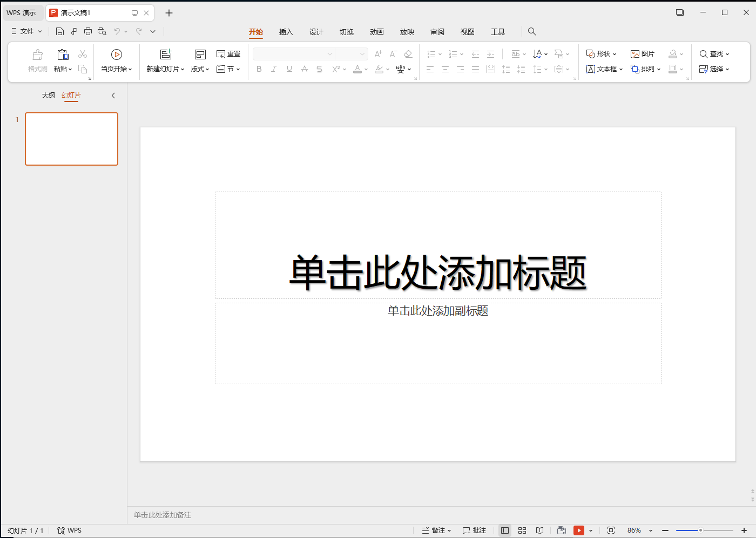Toggle the normal view button in status bar
The height and width of the screenshot is (538, 756).
(505, 530)
